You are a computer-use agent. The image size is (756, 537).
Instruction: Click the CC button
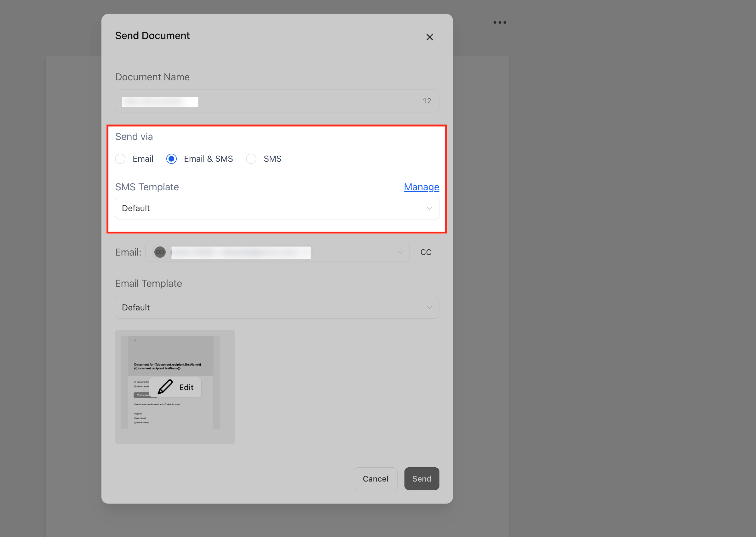(x=426, y=252)
